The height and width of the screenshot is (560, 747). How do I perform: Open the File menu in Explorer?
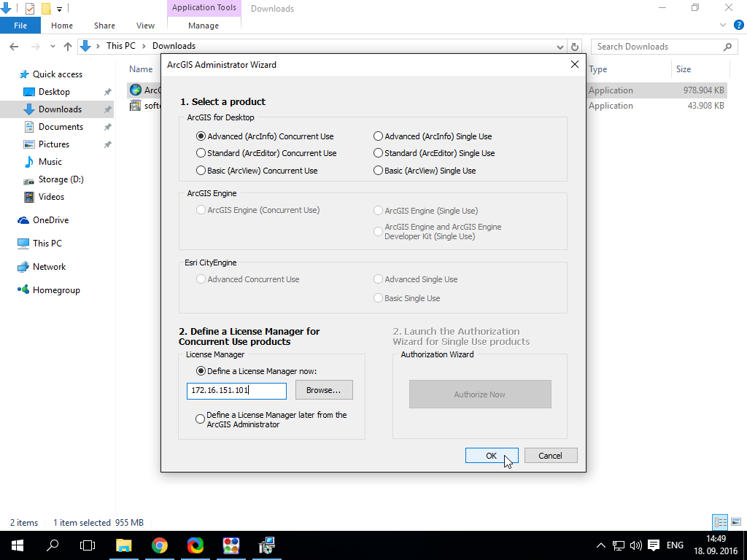20,26
